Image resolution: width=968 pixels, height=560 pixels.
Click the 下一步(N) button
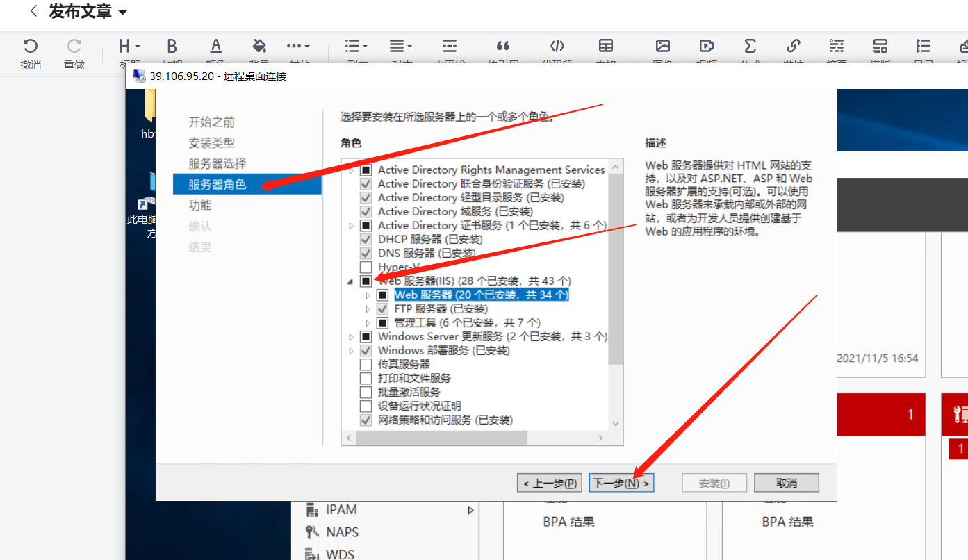click(621, 483)
